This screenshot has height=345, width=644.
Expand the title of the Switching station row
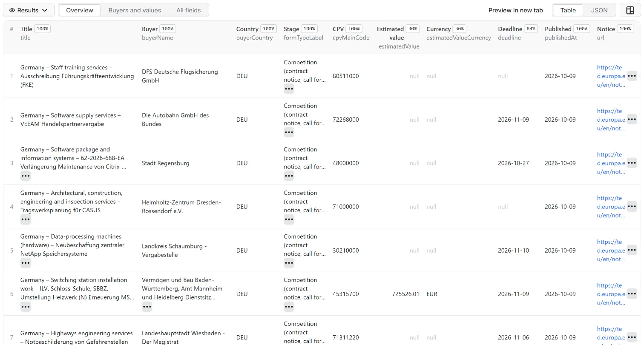tap(26, 306)
